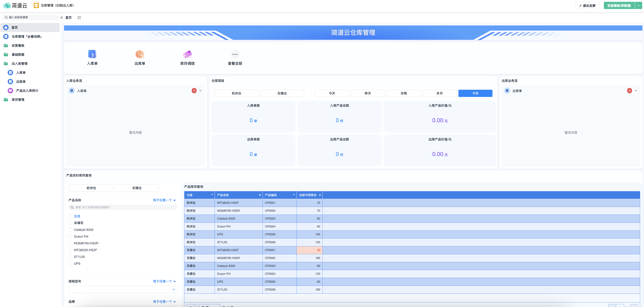Viewport: 644px width, 307px height.
Task: Open 产品出入库统计 in the sidebar
Action: coord(27,91)
